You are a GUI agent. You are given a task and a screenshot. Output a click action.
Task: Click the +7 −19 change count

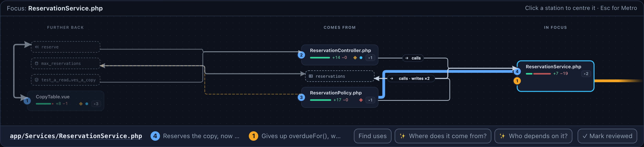(x=560, y=74)
